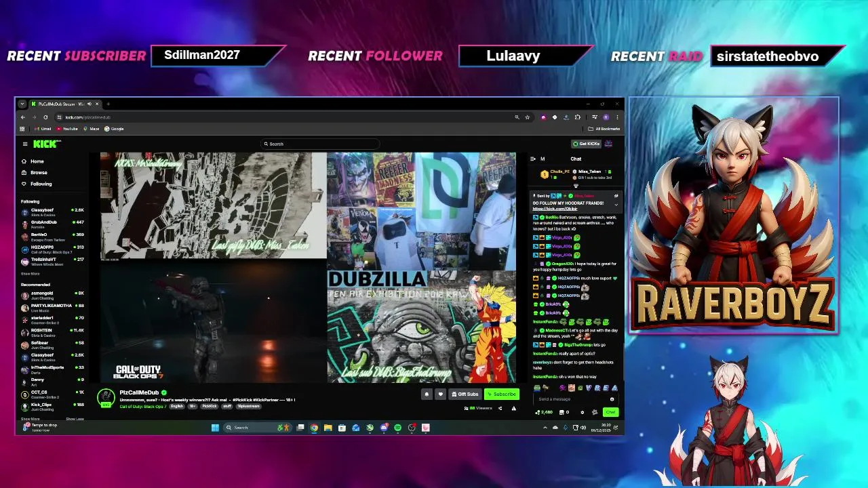868x488 pixels.
Task: Click the green Subscribe button
Action: point(502,394)
